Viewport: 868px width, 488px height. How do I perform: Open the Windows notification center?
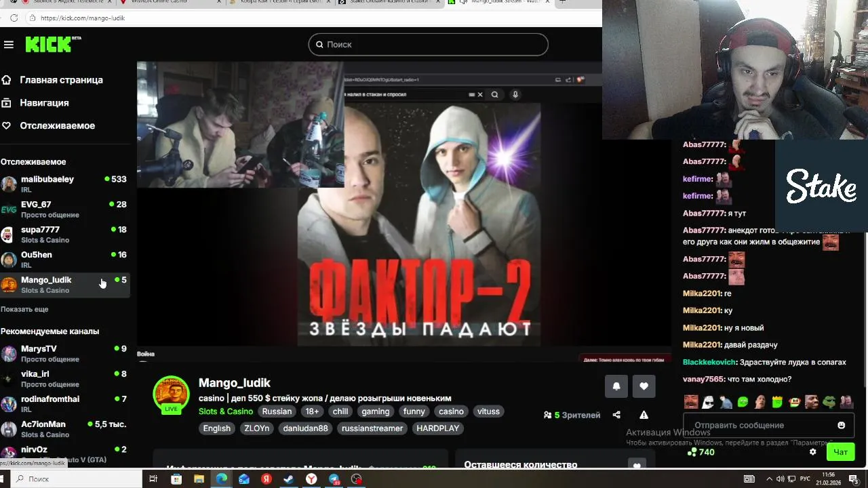coord(854,479)
